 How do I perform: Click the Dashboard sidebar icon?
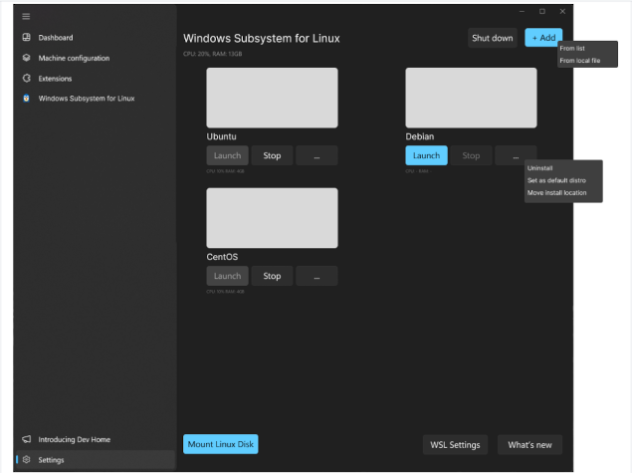tap(27, 38)
